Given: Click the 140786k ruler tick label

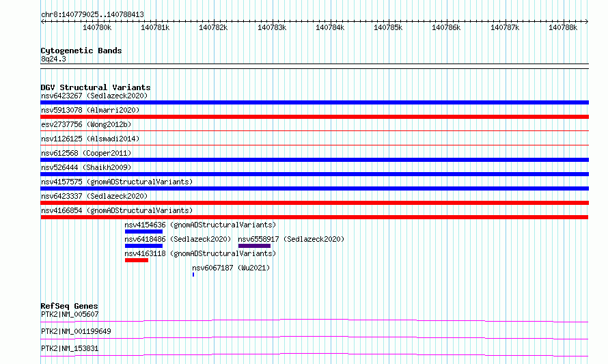Looking at the screenshot, I should [446, 27].
